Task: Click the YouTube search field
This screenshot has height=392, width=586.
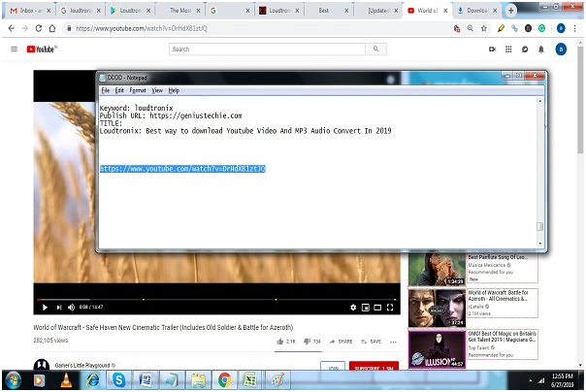Action: [x=267, y=49]
